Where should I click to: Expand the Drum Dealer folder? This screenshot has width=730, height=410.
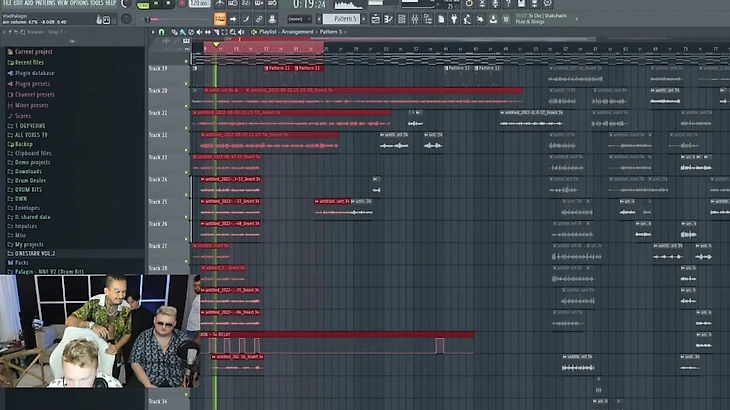pos(30,180)
